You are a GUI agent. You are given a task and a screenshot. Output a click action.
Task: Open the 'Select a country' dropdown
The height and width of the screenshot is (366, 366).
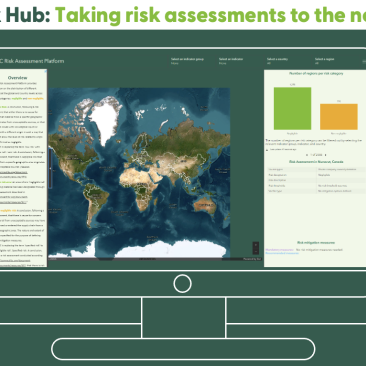277,61
